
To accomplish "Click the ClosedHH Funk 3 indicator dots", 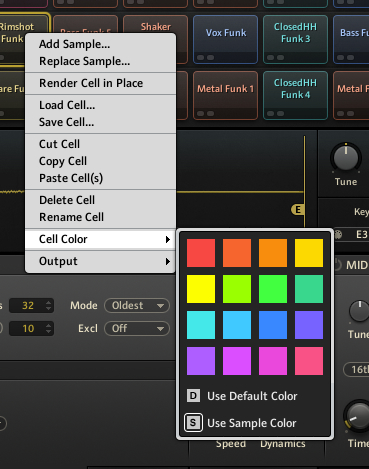I will pyautogui.click(x=275, y=57).
